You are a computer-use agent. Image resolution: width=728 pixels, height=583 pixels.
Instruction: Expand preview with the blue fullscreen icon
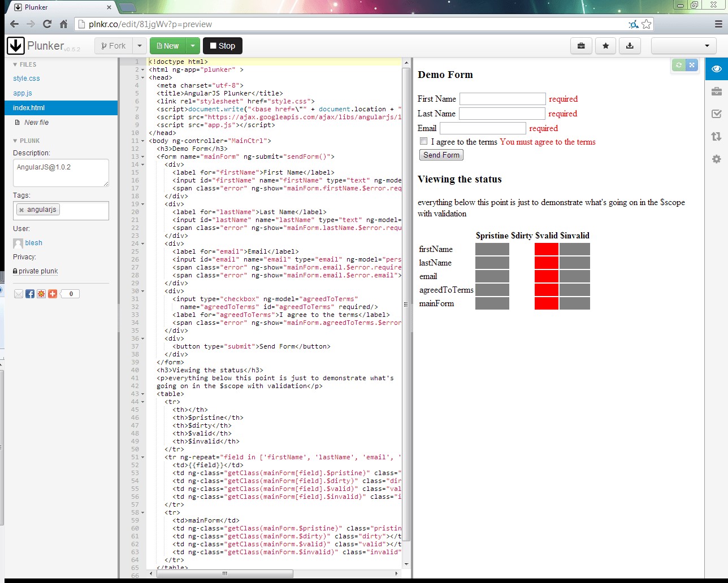click(x=692, y=65)
